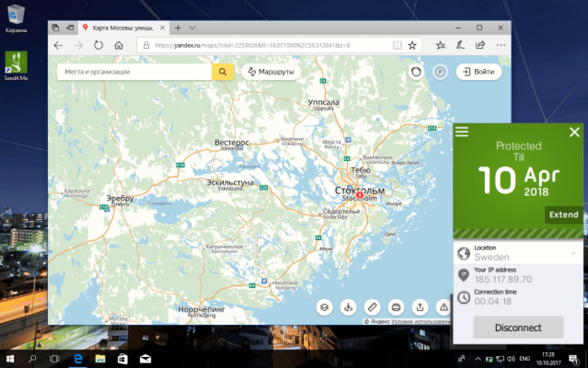Open Условия использования link on map
The image size is (588, 368).
tap(420, 322)
